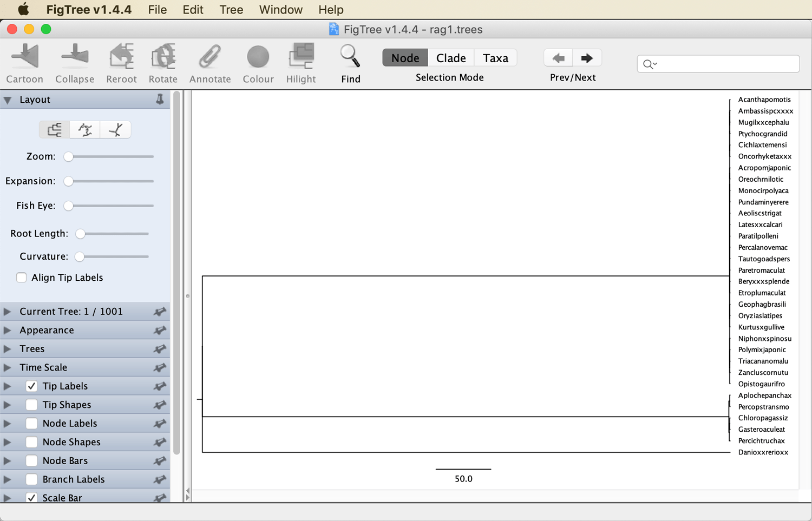Pin the Trees panel
The width and height of the screenshot is (812, 521).
click(160, 349)
